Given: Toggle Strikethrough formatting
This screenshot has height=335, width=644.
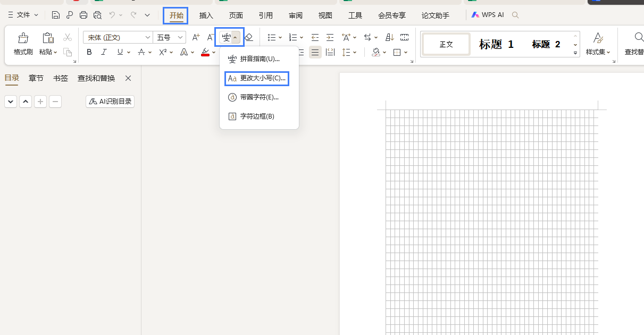Looking at the screenshot, I should pos(141,52).
